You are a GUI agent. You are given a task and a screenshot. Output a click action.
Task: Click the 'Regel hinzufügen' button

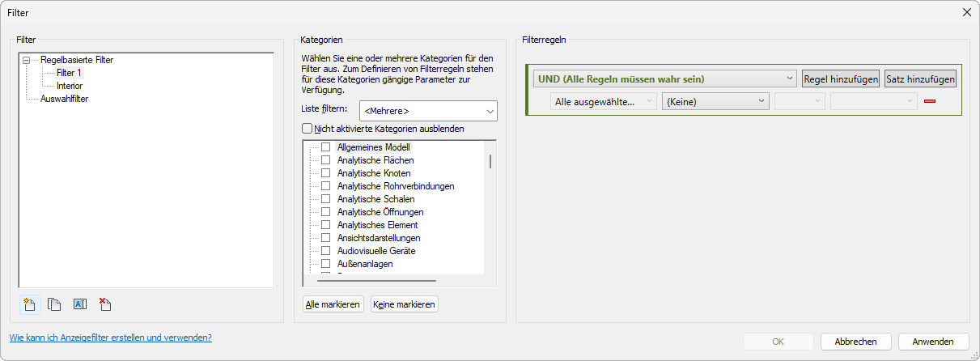click(841, 79)
